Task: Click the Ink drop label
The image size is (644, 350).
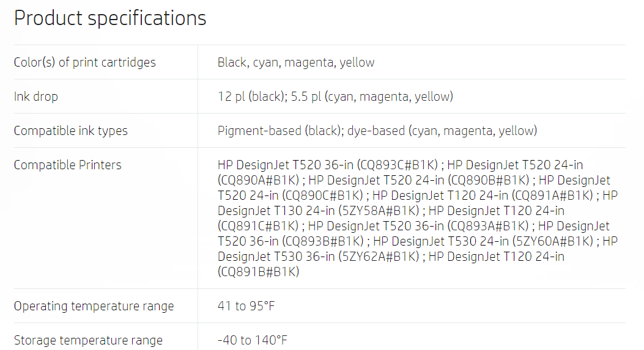Action: (x=36, y=97)
